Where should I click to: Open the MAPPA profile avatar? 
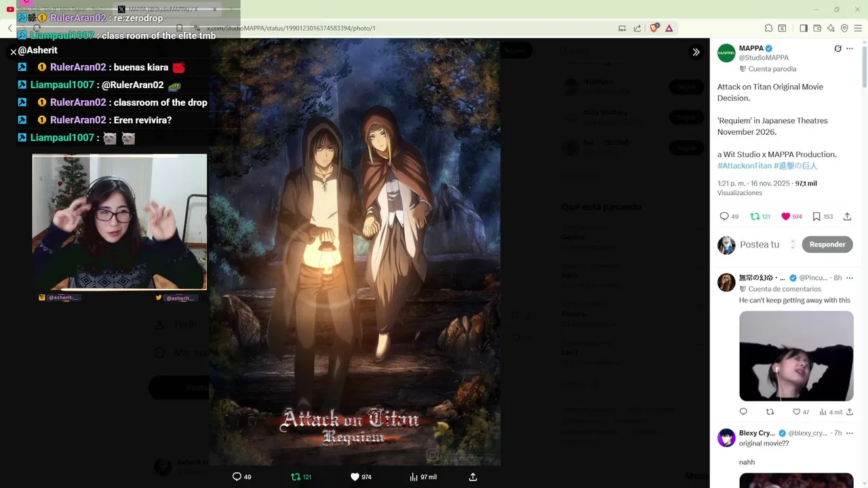pos(726,53)
